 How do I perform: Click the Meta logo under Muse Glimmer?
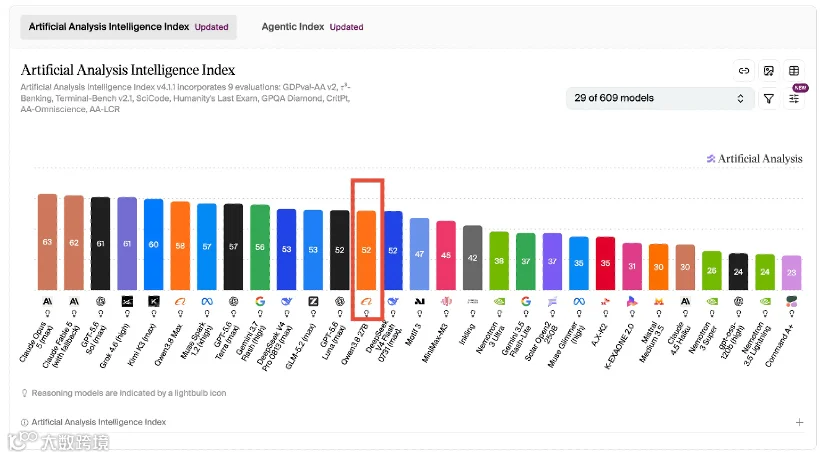[579, 301]
